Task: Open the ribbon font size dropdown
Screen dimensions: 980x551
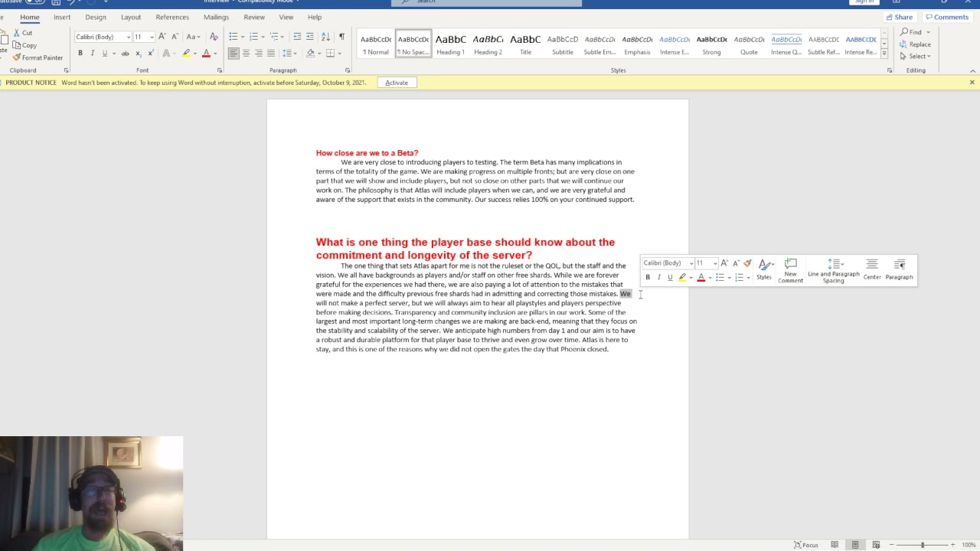Action: (152, 37)
